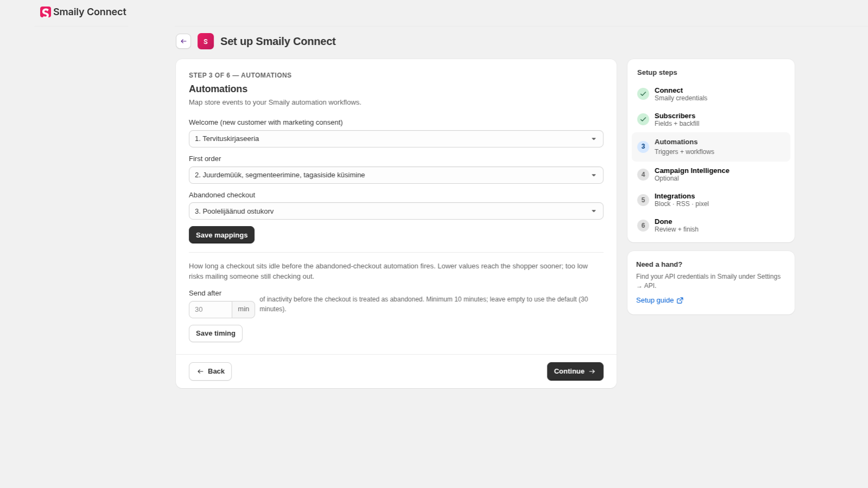
Task: Click the 'STEP 3 OF 6 — AUTOMATIONS' label
Action: click(240, 75)
